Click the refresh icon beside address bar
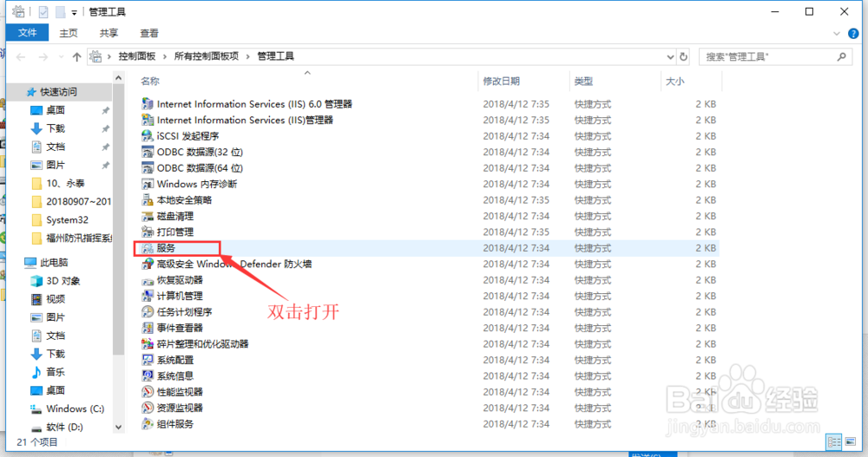This screenshot has height=457, width=868. (x=684, y=56)
